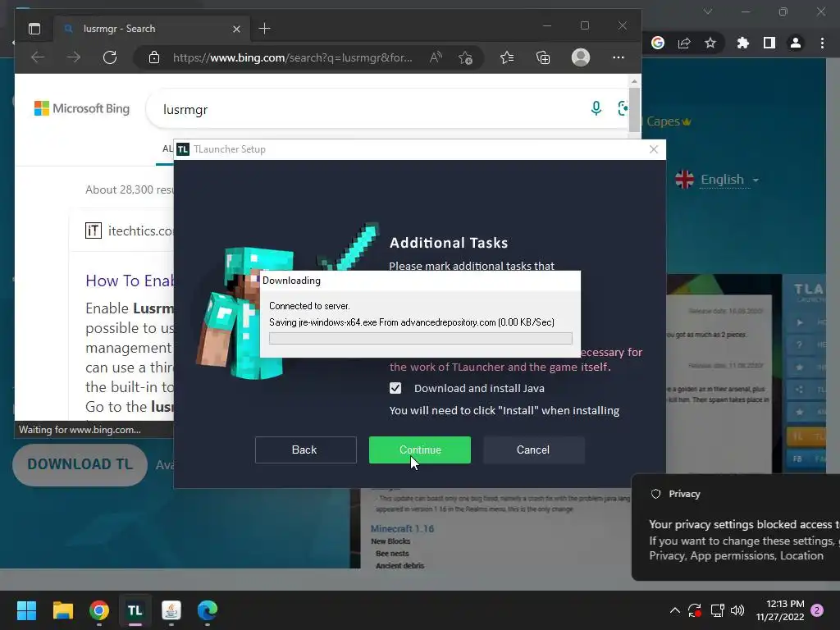The height and width of the screenshot is (630, 840).
Task: Click the network tray icon
Action: click(x=717, y=610)
